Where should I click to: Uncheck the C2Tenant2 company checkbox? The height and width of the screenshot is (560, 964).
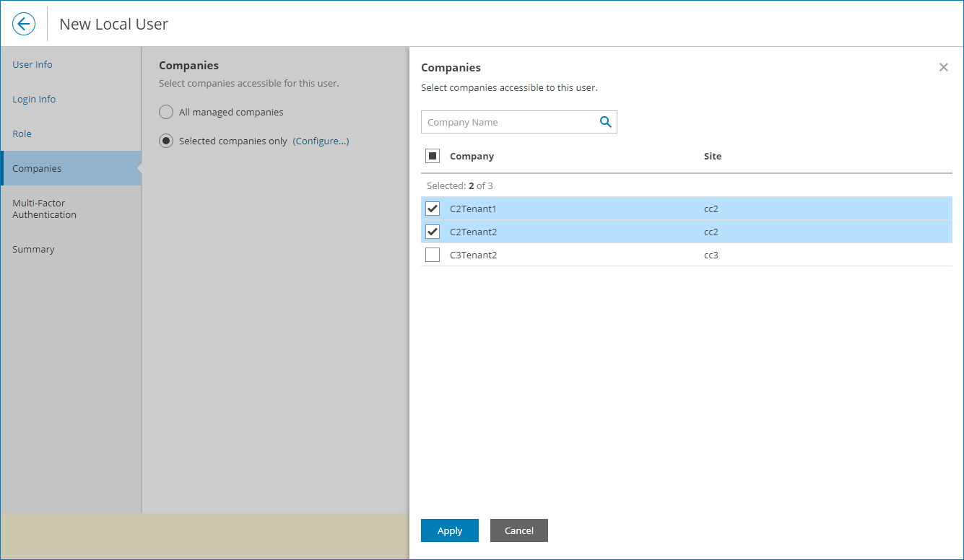coord(433,231)
